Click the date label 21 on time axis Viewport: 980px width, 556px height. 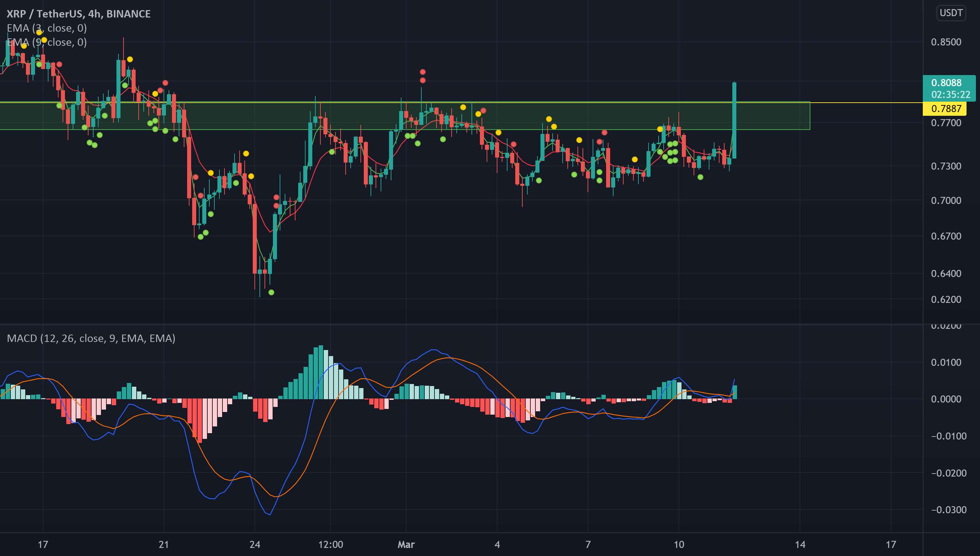164,544
